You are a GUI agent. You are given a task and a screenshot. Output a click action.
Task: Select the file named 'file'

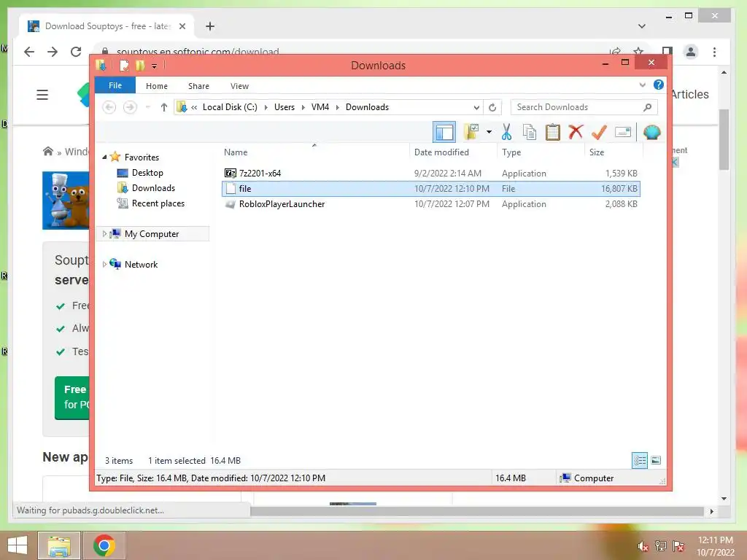click(x=430, y=189)
